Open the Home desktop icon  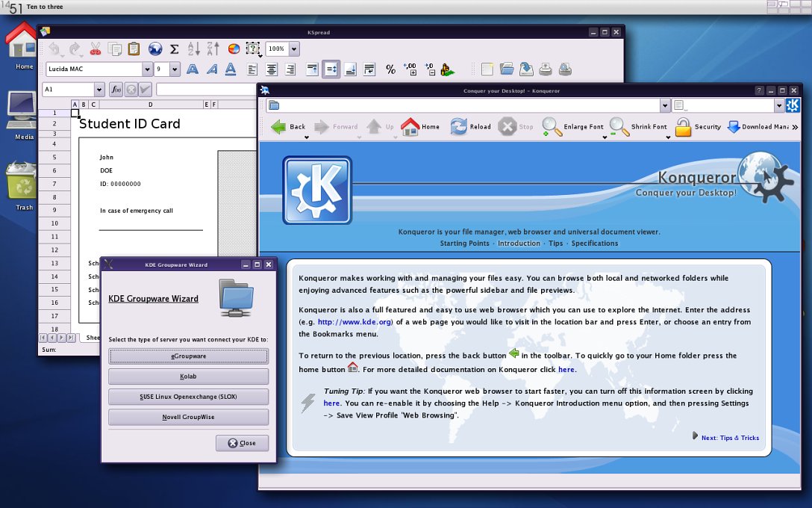pos(22,46)
